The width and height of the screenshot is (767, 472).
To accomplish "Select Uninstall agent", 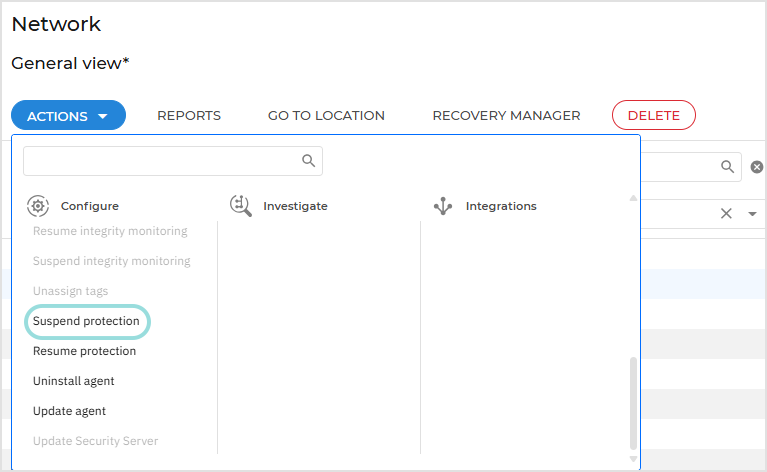I will [73, 381].
